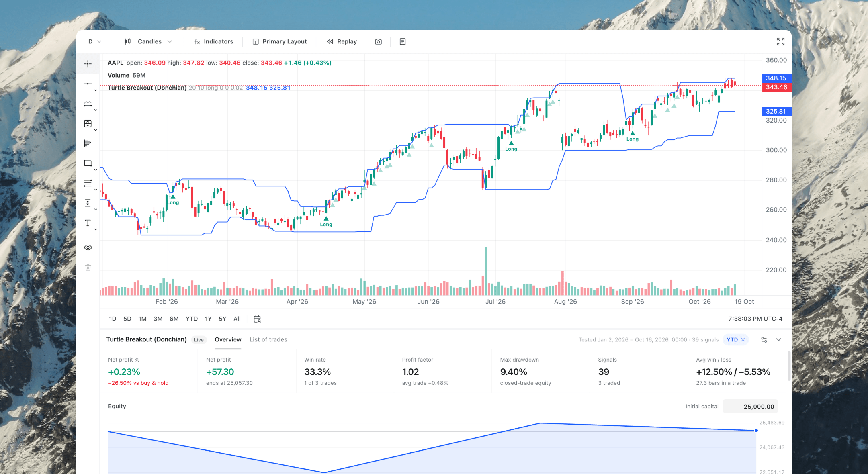Select the crosshair cursor tool
This screenshot has height=474, width=868.
point(88,64)
